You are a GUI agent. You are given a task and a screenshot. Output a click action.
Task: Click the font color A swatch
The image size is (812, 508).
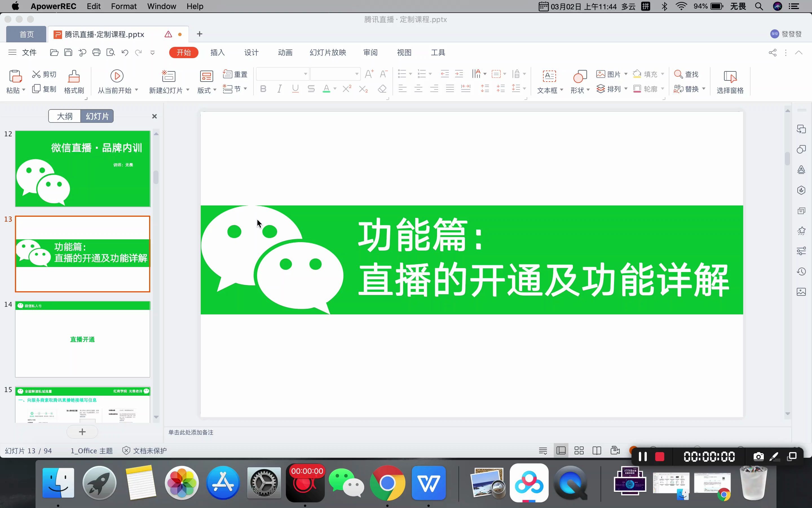326,89
